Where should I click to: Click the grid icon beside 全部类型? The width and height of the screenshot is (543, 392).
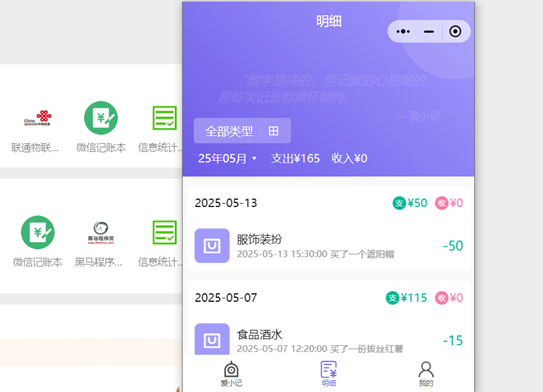[x=274, y=131]
